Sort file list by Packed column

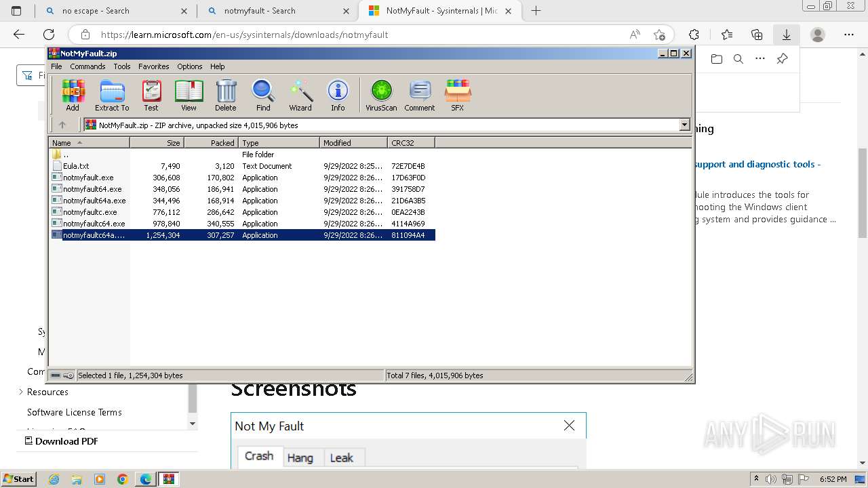click(211, 142)
